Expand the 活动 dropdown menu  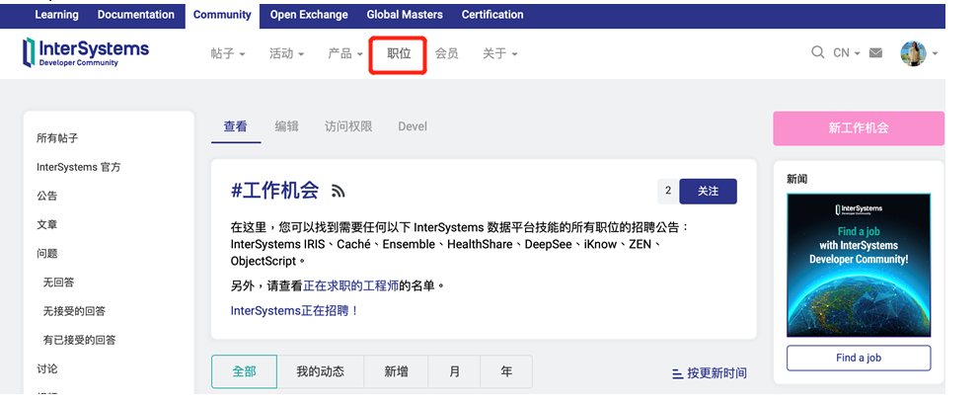[286, 53]
